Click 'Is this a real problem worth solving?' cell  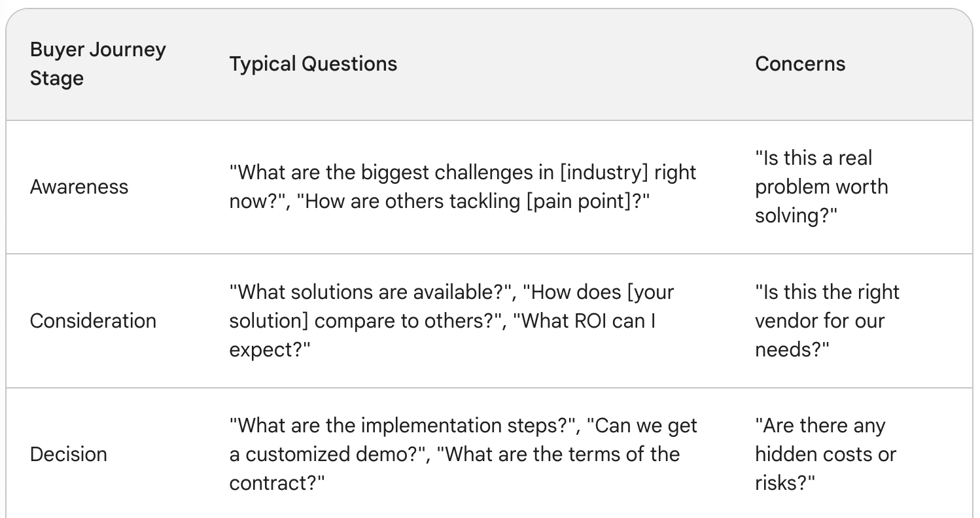822,187
